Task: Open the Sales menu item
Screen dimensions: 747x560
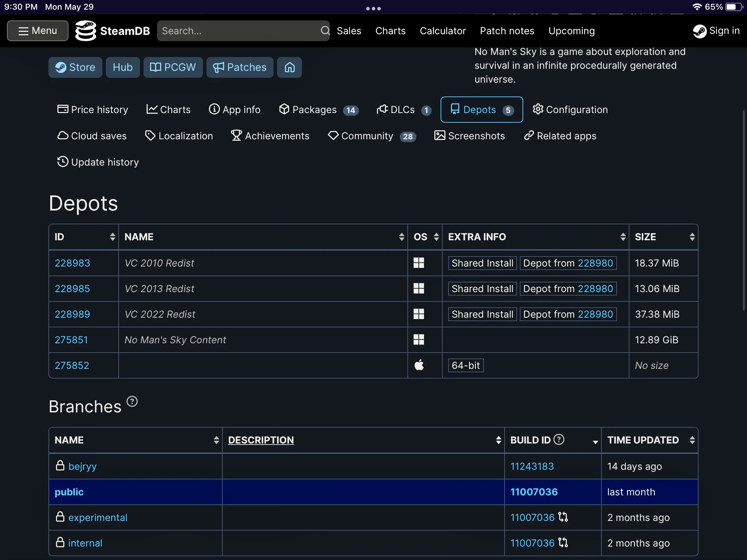Action: 349,31
